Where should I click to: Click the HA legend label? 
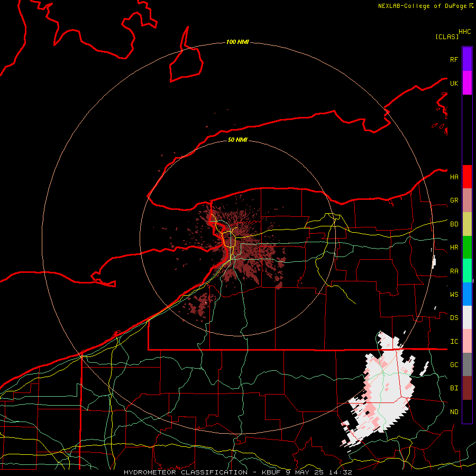pos(454,177)
